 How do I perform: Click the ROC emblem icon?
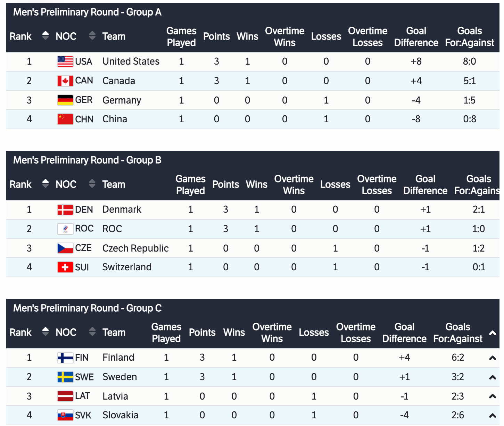[x=65, y=229]
